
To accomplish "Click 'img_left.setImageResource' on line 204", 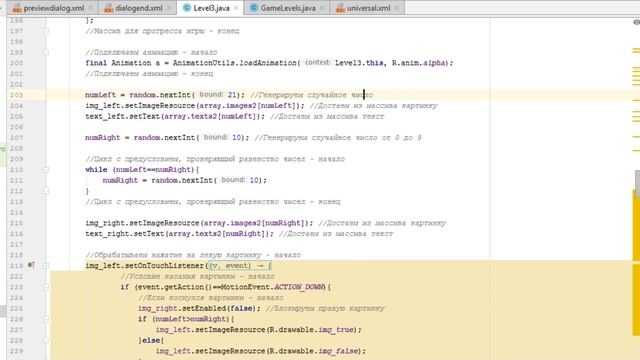I will pos(140,106).
